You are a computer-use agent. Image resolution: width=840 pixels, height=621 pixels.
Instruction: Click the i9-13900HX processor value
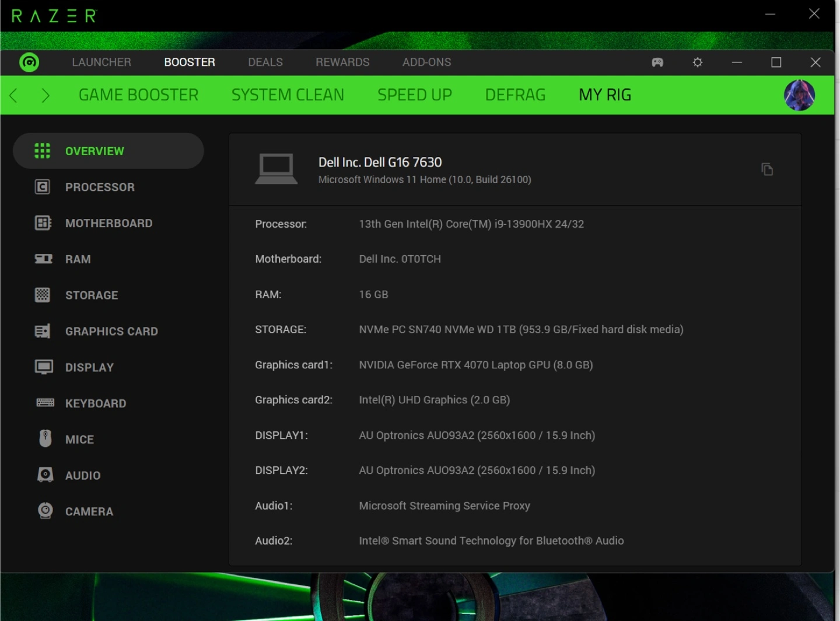pos(471,224)
